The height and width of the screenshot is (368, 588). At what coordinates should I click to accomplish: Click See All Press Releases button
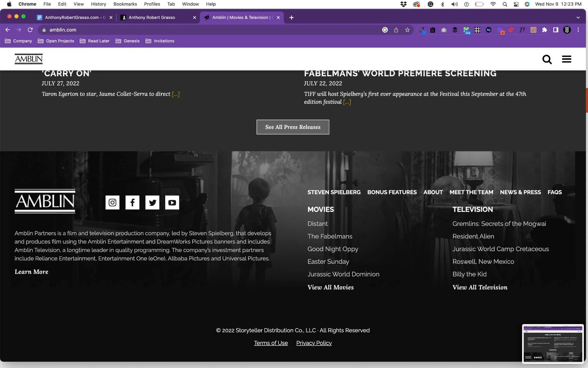293,127
